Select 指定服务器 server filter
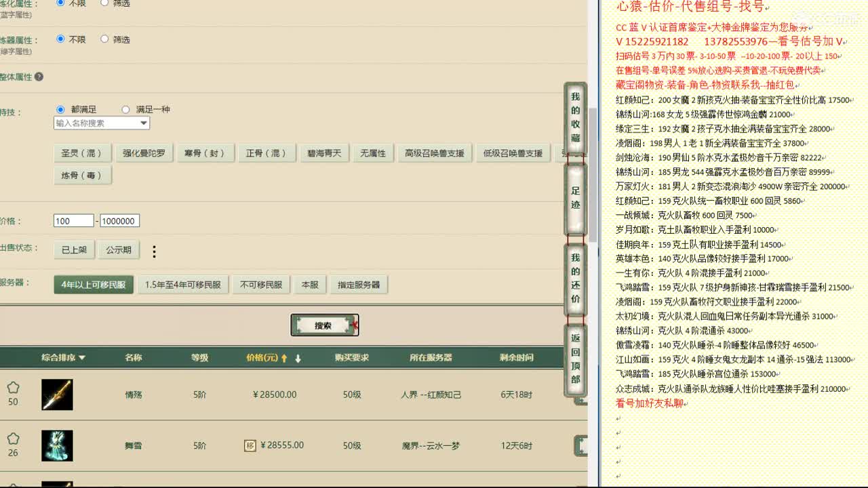 (359, 285)
